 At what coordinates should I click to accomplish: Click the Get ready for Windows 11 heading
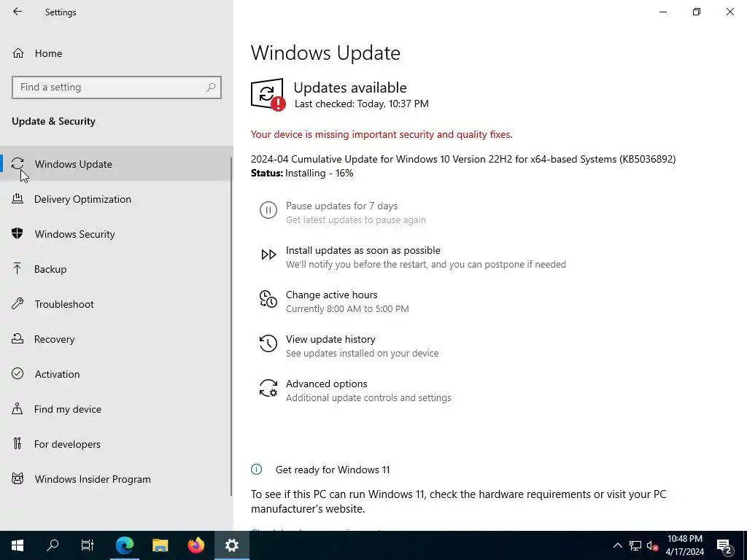333,470
